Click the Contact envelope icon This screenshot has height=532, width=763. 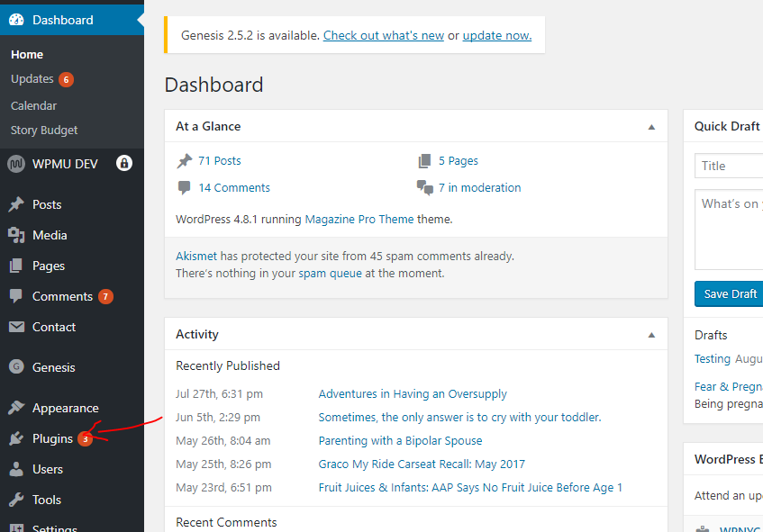16,327
